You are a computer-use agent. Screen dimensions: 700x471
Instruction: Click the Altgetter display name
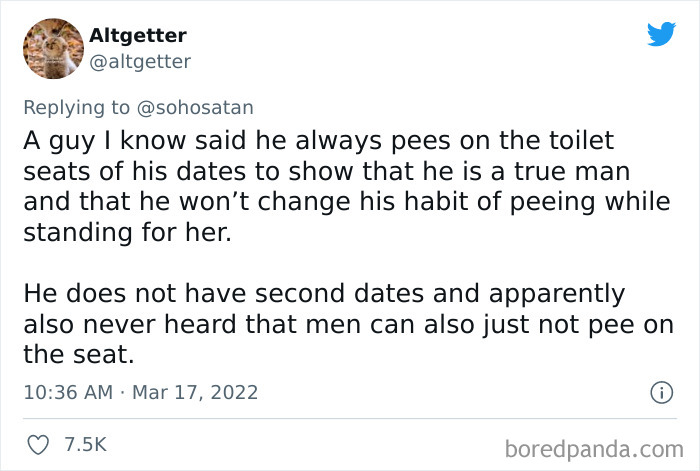click(x=138, y=35)
